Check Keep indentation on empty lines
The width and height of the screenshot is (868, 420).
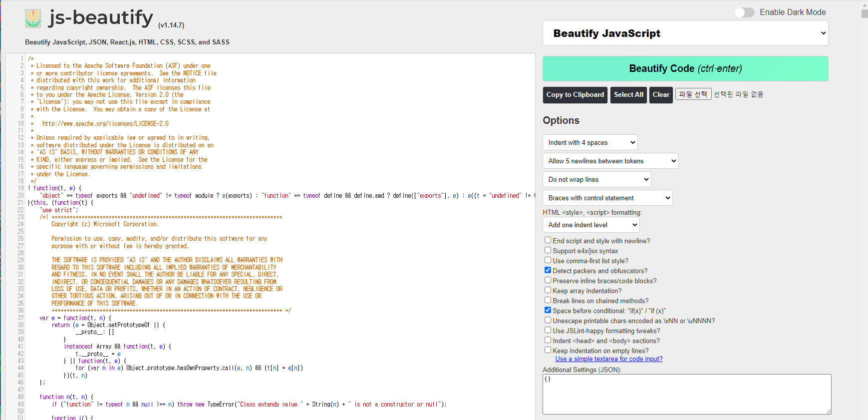[548, 350]
